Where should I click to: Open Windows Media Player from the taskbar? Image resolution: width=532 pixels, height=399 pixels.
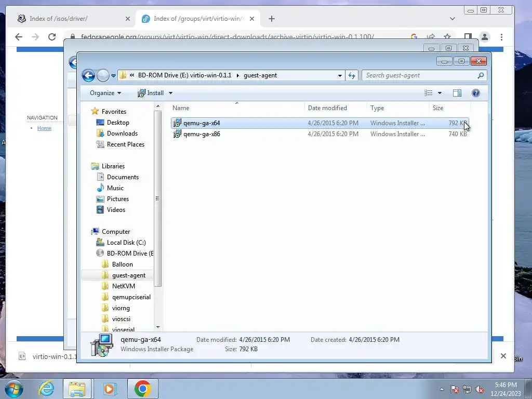[x=109, y=389]
